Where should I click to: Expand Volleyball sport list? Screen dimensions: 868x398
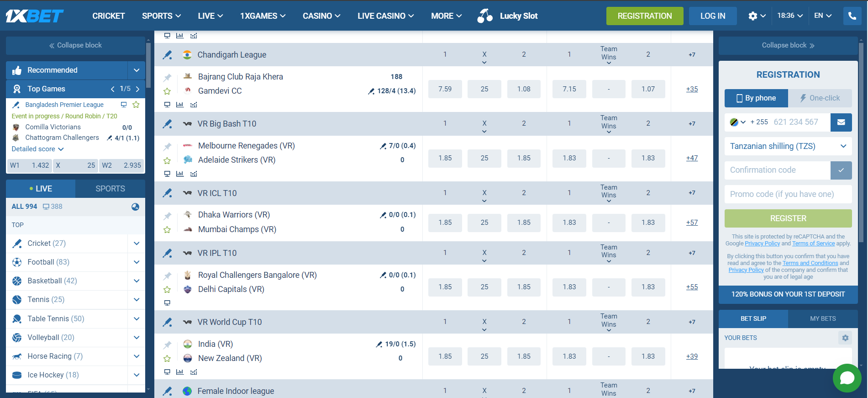point(137,338)
